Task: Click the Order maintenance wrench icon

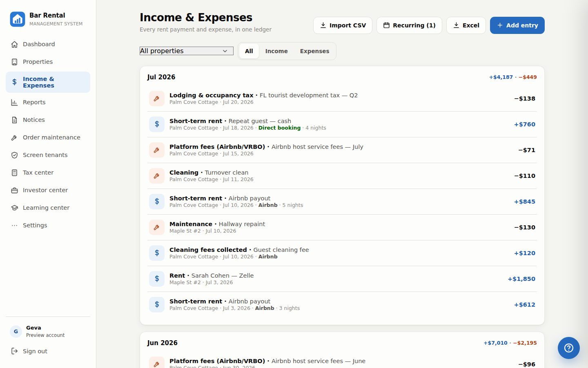Action: coord(14,137)
